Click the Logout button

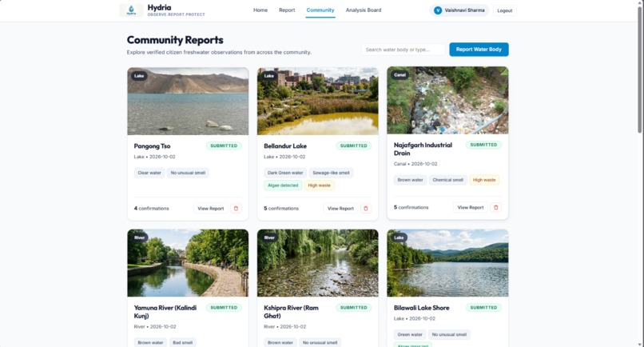tap(505, 10)
